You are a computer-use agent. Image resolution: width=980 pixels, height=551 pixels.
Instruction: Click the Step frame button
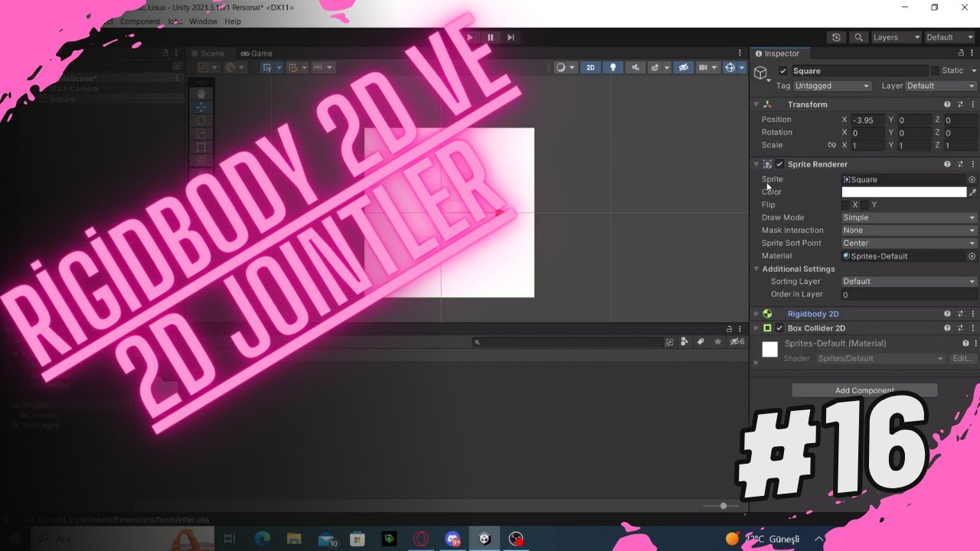[511, 37]
